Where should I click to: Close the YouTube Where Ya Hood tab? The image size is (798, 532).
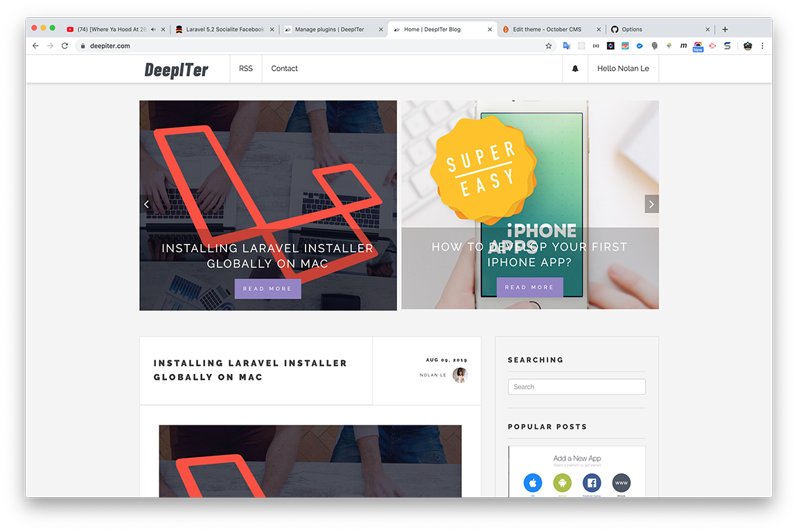tap(163, 30)
